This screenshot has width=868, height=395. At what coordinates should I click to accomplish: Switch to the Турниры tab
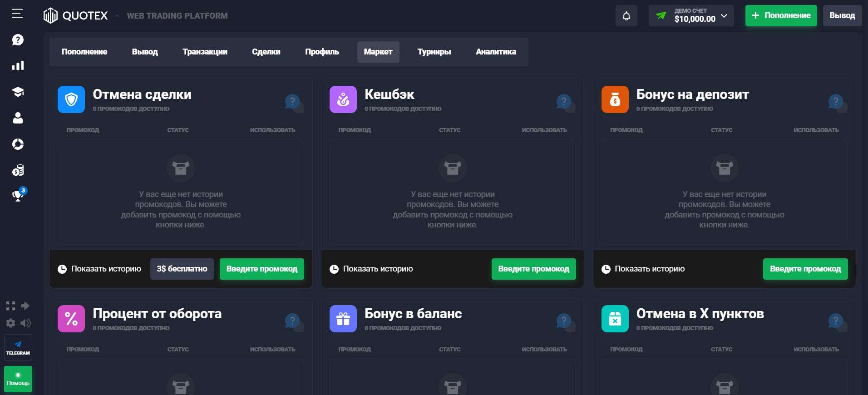point(434,52)
